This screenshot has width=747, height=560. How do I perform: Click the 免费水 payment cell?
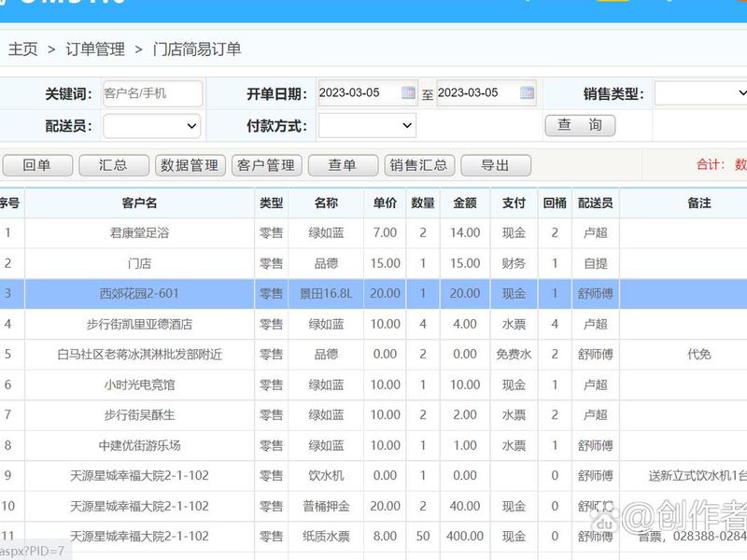(x=514, y=355)
